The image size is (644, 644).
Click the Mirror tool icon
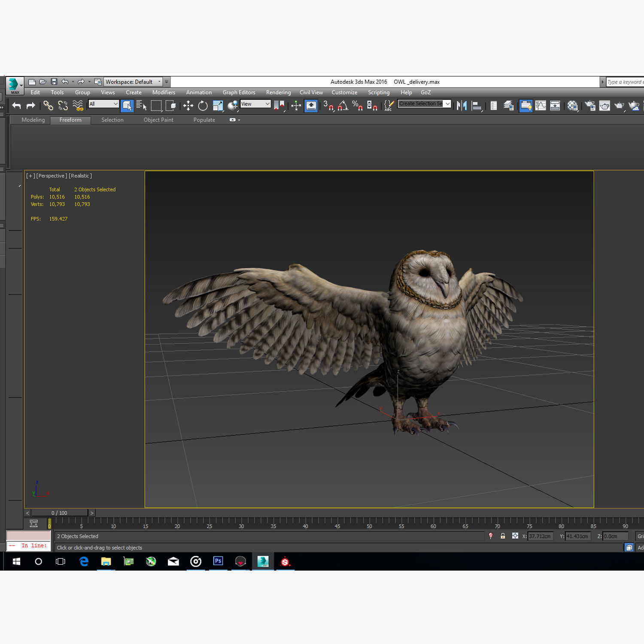point(462,106)
